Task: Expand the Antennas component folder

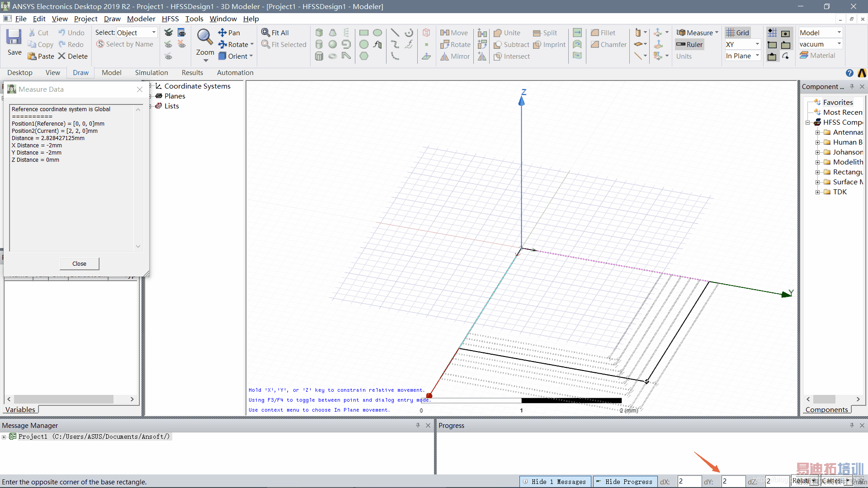Action: (817, 132)
